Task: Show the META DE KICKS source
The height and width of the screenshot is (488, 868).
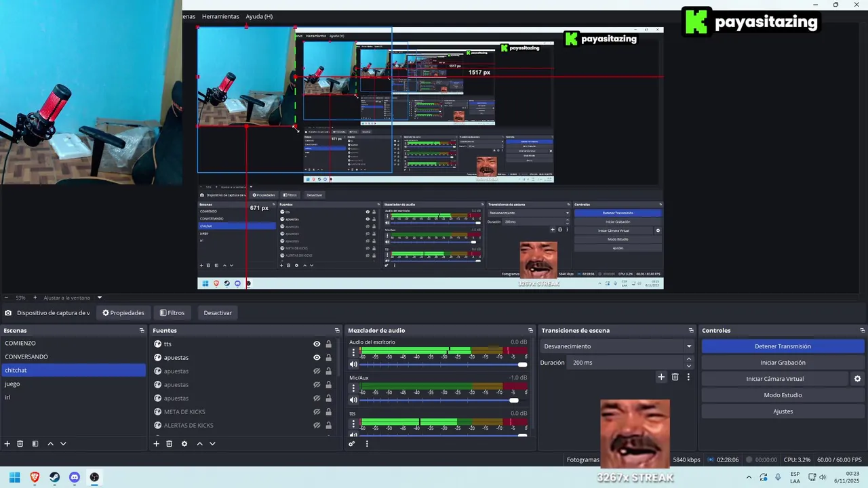Action: click(x=317, y=412)
